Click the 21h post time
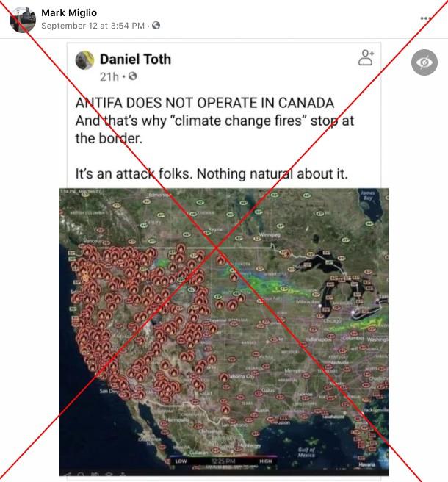Image resolution: width=448 pixels, height=482 pixels. 109,76
